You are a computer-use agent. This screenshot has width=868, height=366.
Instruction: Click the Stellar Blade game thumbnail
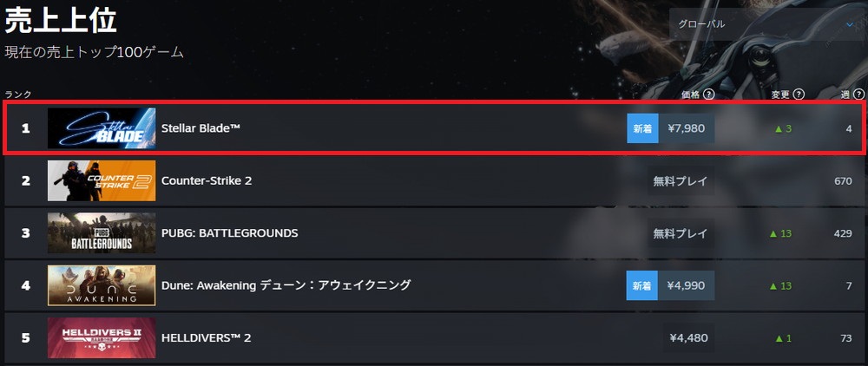click(102, 128)
